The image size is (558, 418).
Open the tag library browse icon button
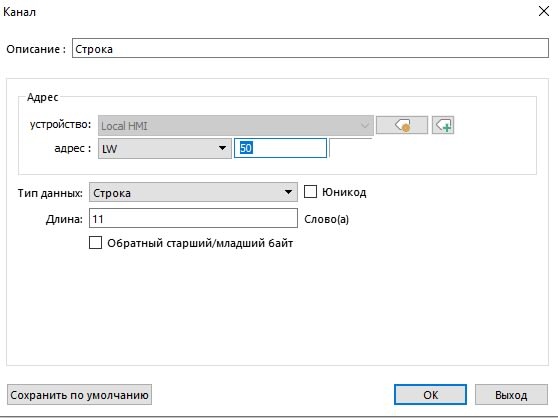coord(402,125)
